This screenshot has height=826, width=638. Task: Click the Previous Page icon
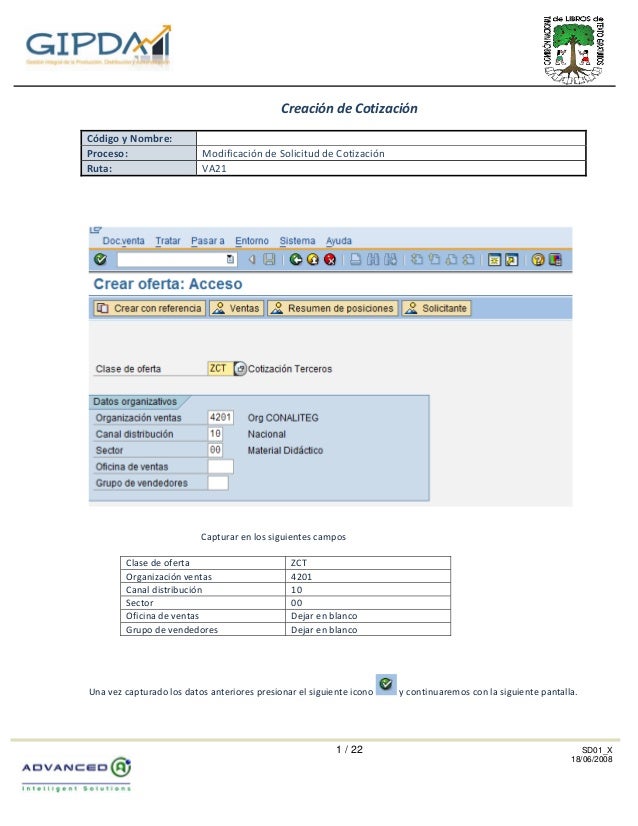[x=434, y=259]
